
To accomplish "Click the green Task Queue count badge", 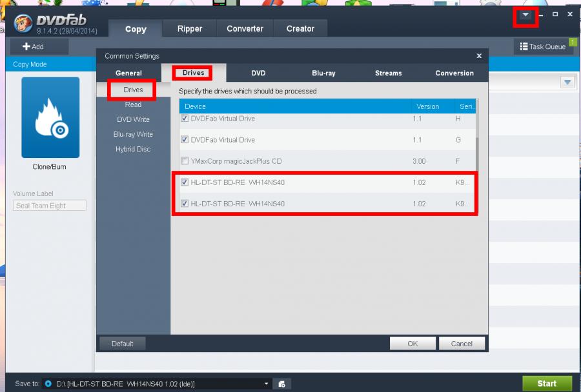I will (x=573, y=42).
